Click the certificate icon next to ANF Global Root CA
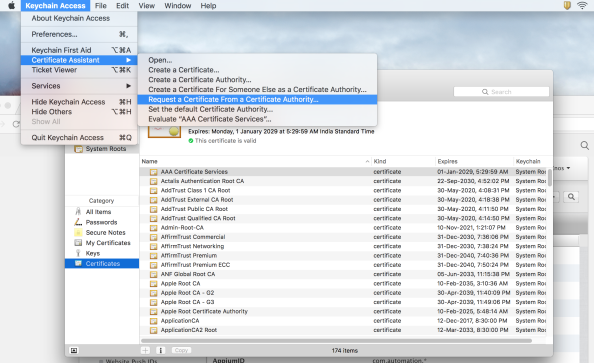Image resolution: width=594 pixels, height=363 pixels. pyautogui.click(x=153, y=274)
